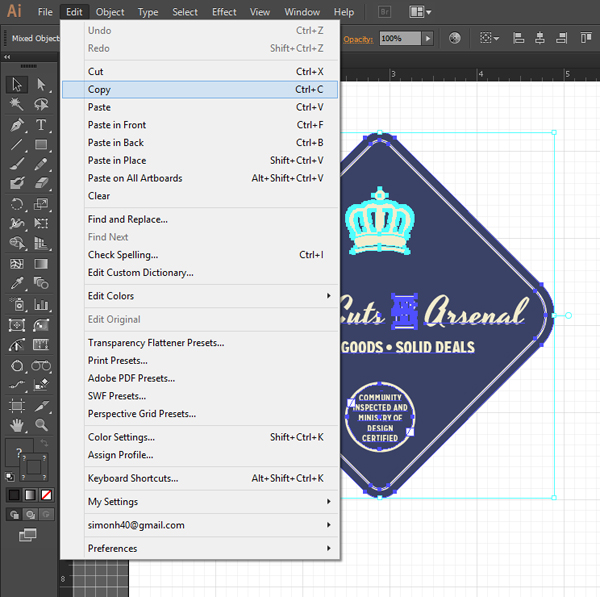Click the Opacity link label
The width and height of the screenshot is (600, 597).
(358, 39)
